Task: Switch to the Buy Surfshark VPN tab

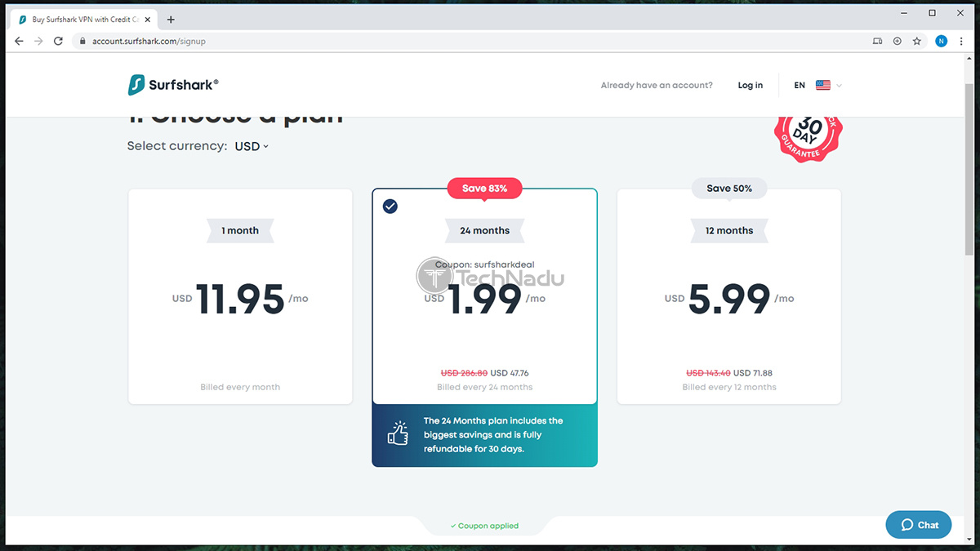Action: [x=83, y=20]
